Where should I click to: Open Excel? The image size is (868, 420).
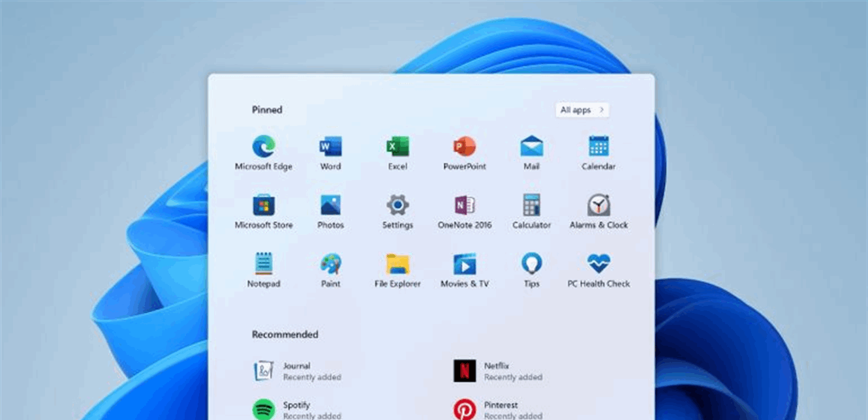(397, 149)
